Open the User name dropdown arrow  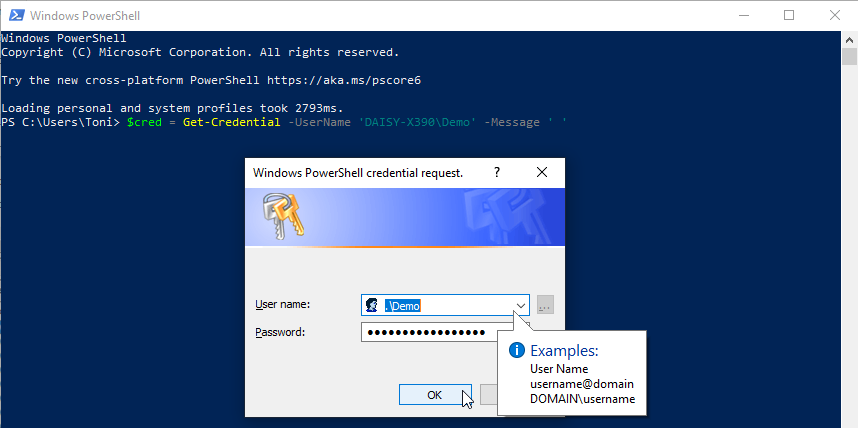[x=521, y=305]
